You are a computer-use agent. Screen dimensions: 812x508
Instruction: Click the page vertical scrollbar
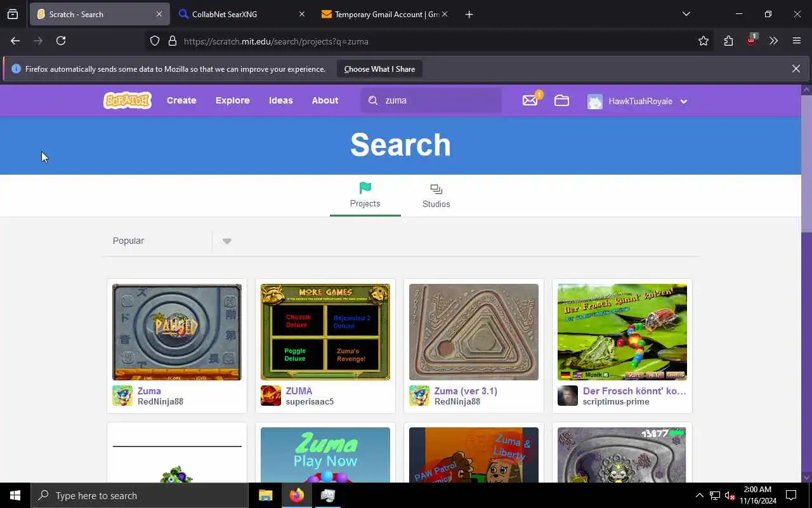coord(806,164)
